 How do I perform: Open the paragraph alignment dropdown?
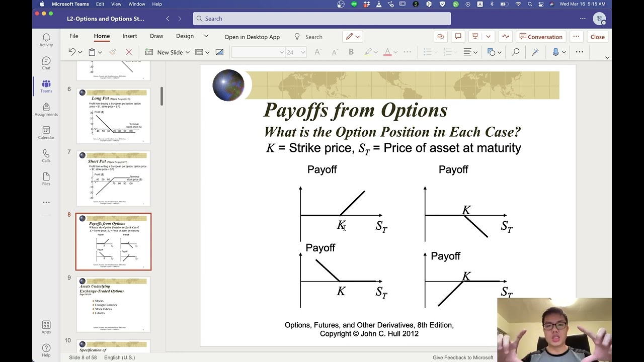(470, 52)
